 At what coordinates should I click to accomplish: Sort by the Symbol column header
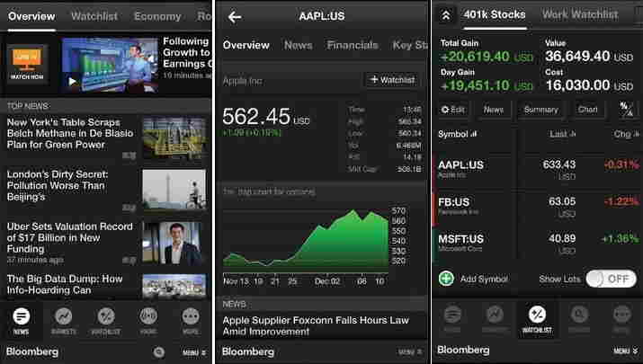coord(458,134)
